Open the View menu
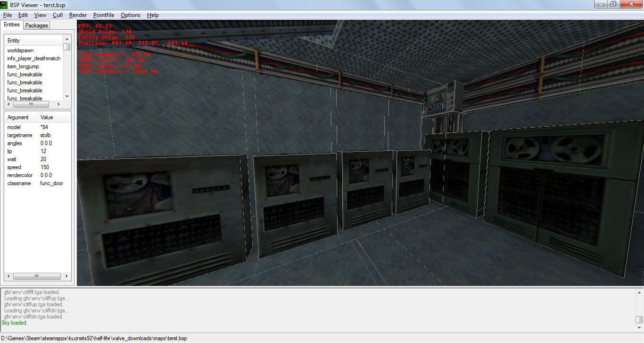 (x=40, y=15)
